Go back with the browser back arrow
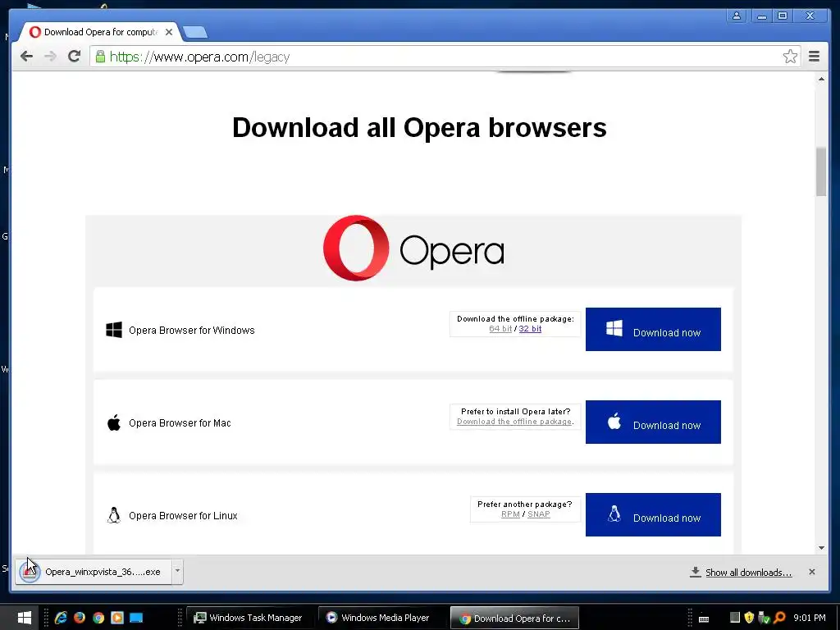The image size is (840, 630). point(26,57)
